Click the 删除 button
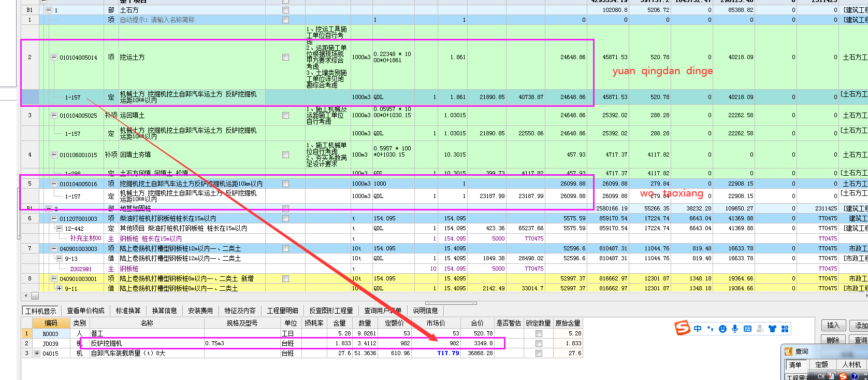 (833, 340)
